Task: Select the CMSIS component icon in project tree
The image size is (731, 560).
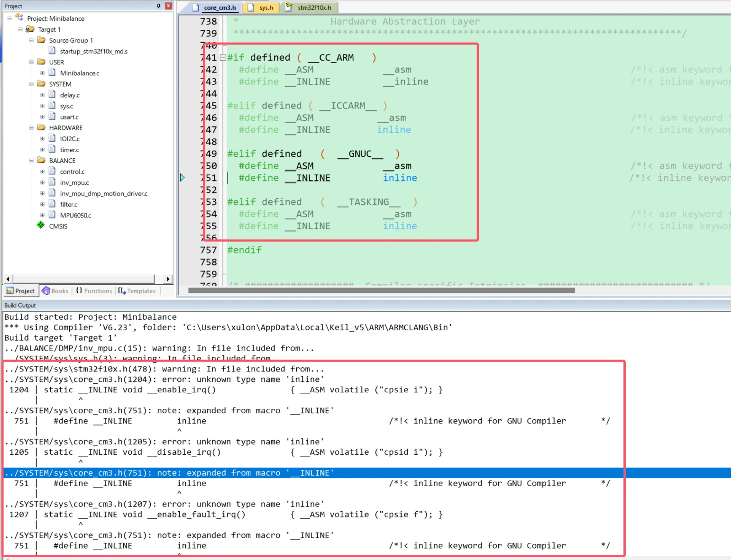Action: [41, 226]
